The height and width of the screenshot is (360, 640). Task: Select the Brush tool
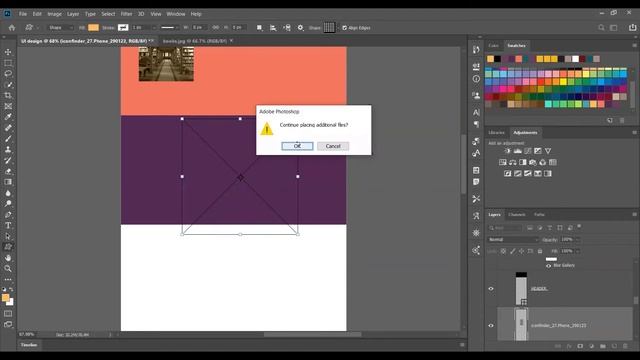pyautogui.click(x=8, y=139)
